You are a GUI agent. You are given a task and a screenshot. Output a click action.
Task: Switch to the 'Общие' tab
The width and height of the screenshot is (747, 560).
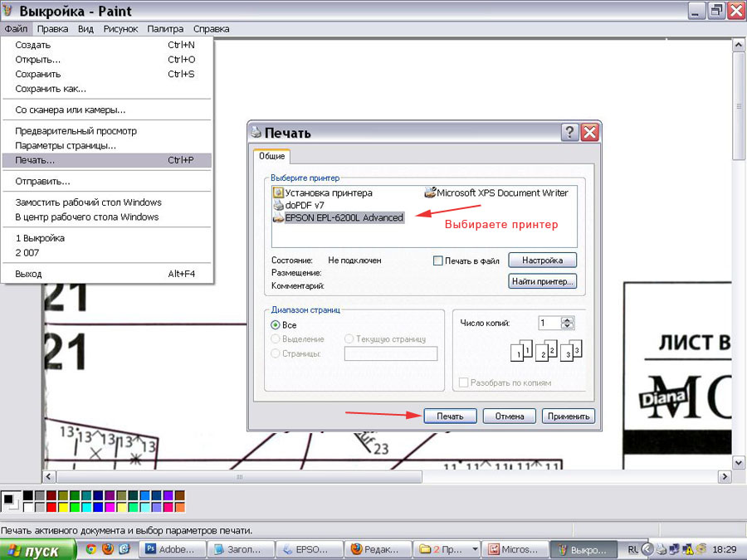(x=272, y=156)
